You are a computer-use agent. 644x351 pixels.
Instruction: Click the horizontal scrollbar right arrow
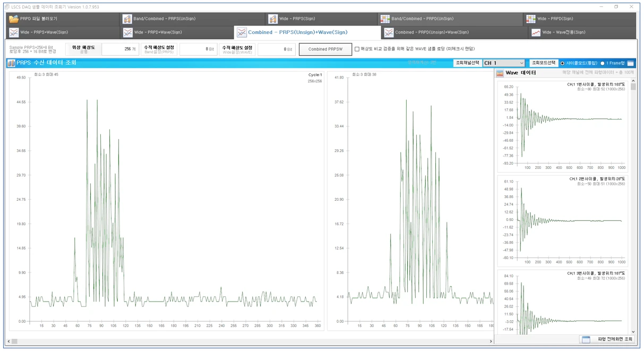[x=491, y=341]
